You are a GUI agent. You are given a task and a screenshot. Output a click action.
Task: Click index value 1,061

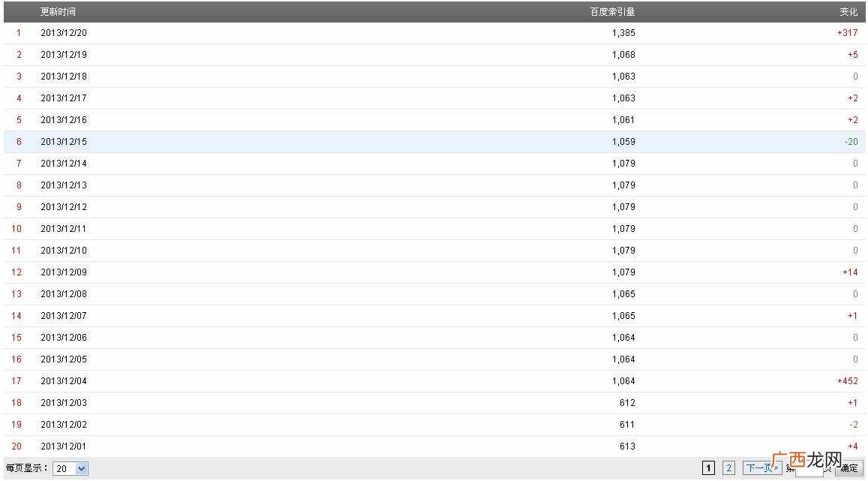(623, 119)
